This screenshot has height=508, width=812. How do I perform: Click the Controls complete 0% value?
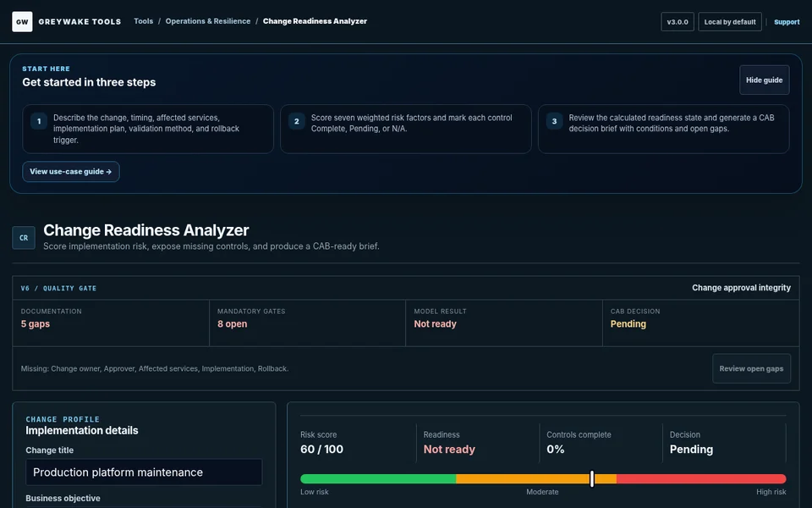(555, 450)
